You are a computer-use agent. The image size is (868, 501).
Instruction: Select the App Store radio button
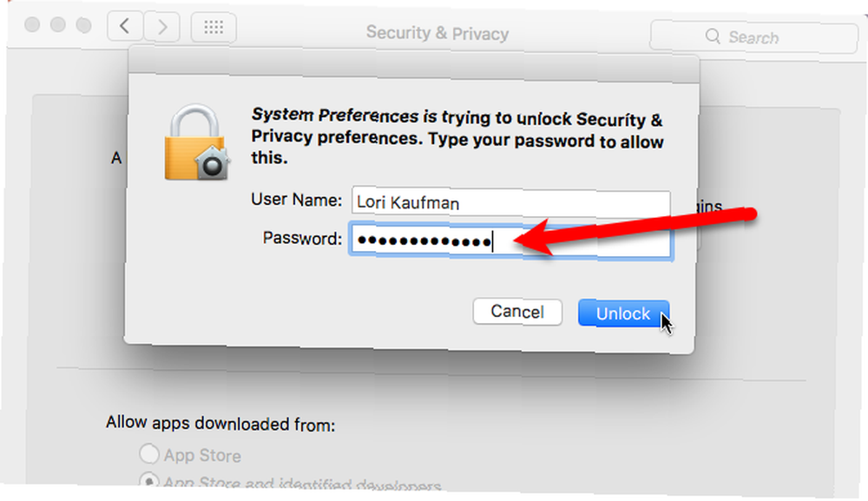tap(149, 453)
